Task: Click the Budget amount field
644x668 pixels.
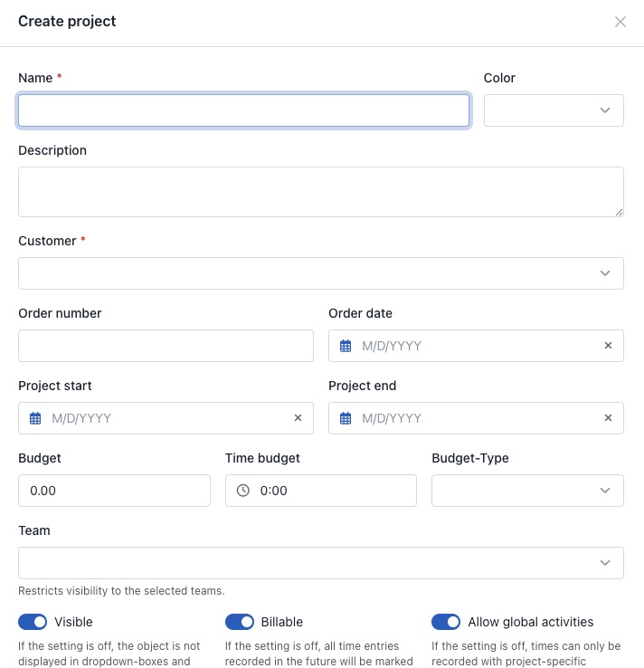Action: pos(114,491)
